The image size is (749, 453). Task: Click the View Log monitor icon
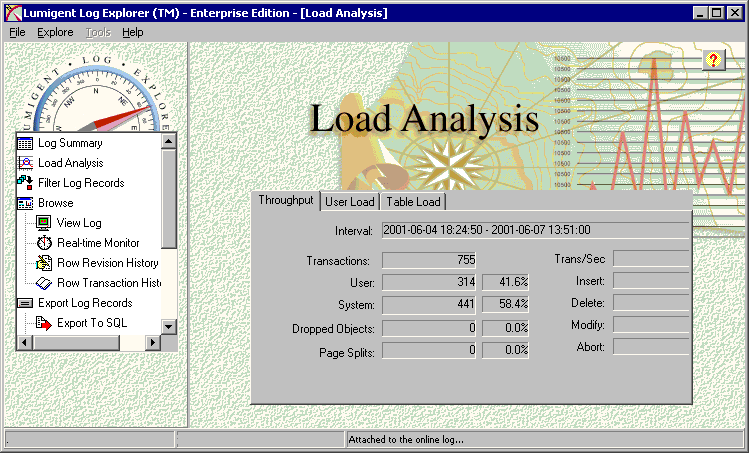[x=43, y=223]
